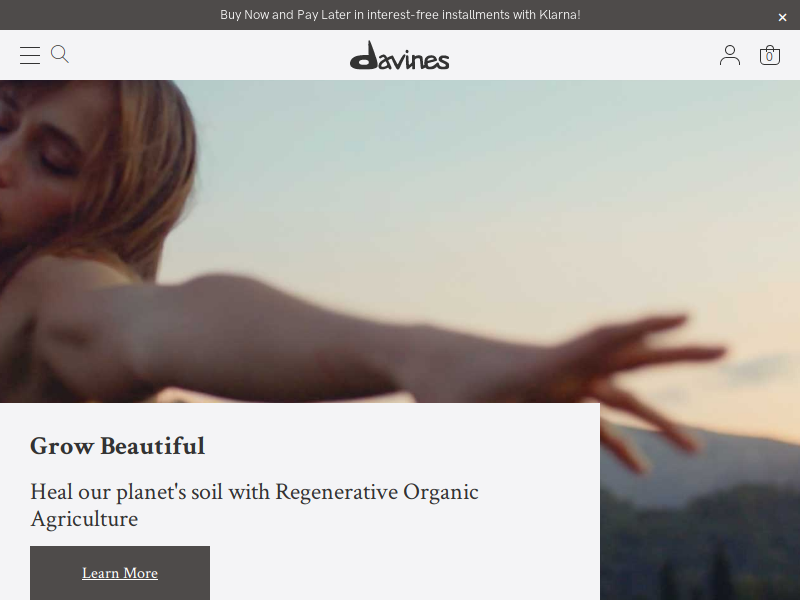800x600 pixels.
Task: View the shopping bag cart
Action: pyautogui.click(x=769, y=55)
